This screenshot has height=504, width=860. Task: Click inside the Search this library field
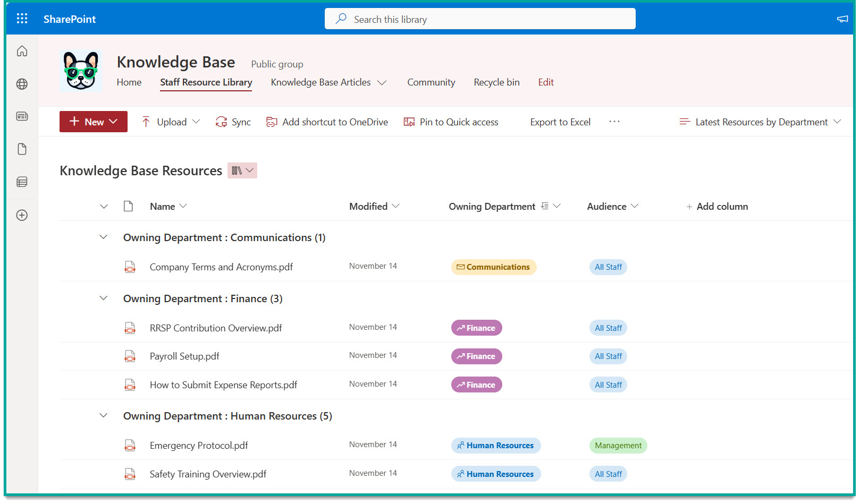point(478,19)
